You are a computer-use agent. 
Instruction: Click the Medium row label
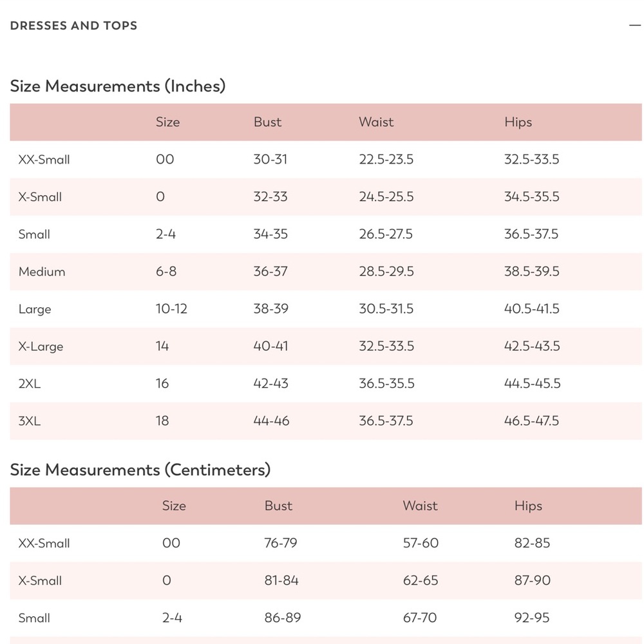point(41,272)
